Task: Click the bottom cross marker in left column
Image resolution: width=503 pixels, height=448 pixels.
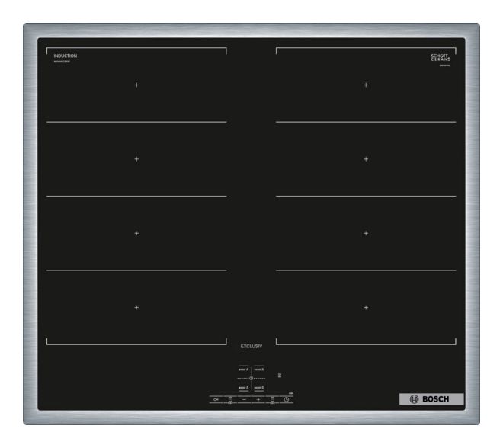Action: click(136, 308)
